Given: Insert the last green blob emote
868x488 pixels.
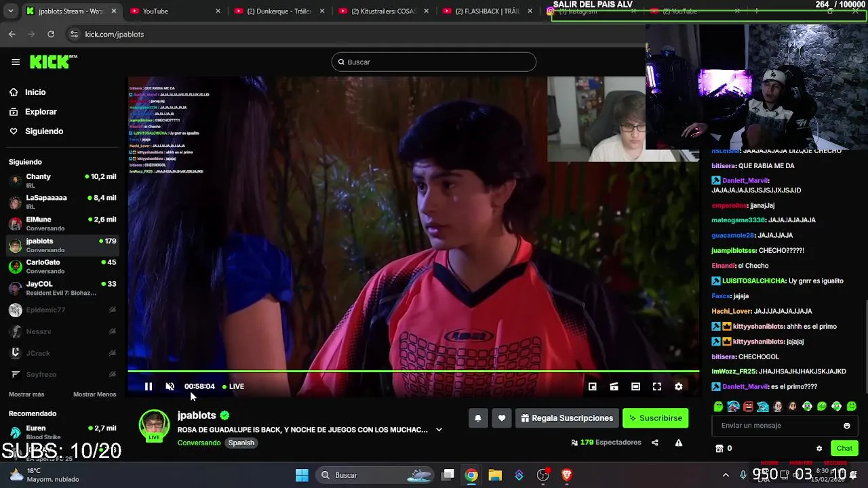Looking at the screenshot, I should [x=852, y=407].
